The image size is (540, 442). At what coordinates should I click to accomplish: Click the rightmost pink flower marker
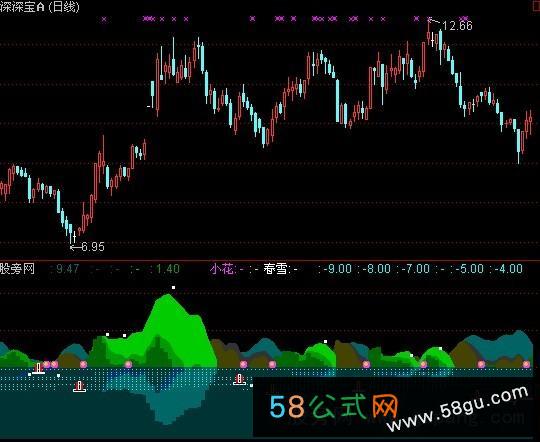(526, 364)
